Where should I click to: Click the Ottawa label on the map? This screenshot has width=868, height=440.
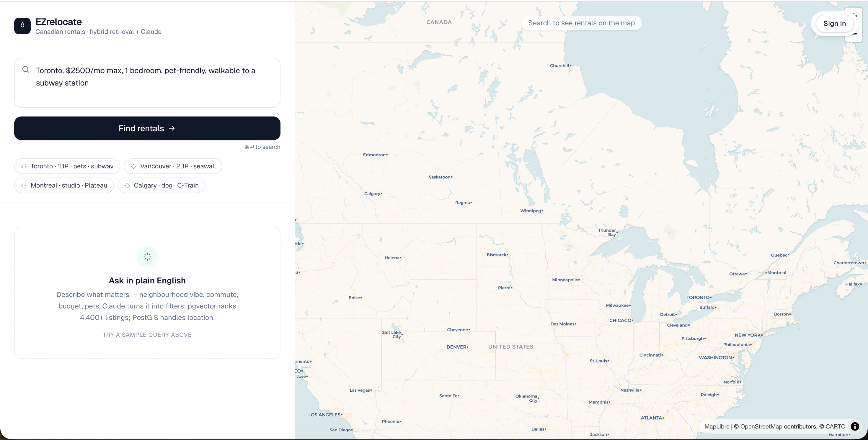click(x=737, y=274)
